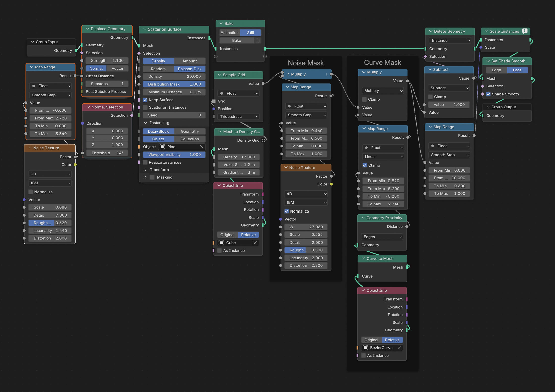Click the Roughness slider in left Noise Texture
Viewport: 555px width, 392px height.
coord(50,223)
